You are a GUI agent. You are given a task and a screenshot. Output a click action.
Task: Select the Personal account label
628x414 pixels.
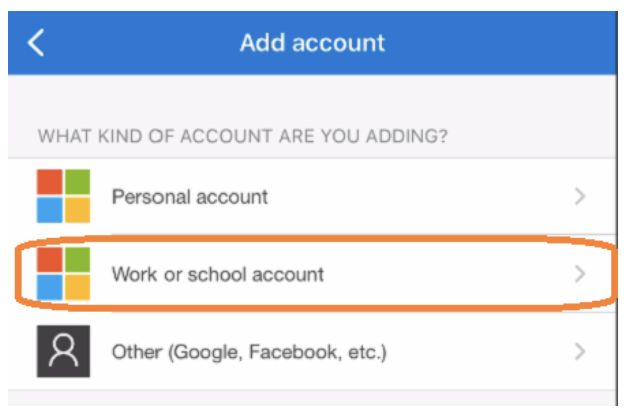point(189,196)
